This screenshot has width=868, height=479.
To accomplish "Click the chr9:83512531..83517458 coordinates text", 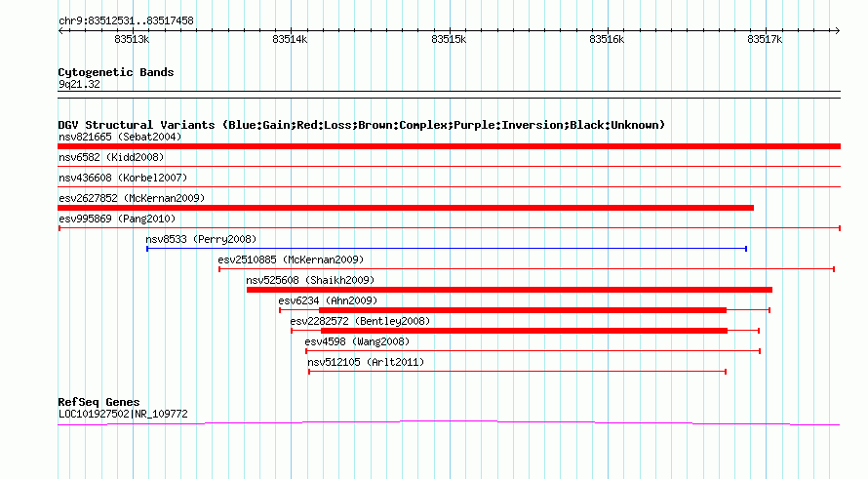I will click(x=126, y=21).
